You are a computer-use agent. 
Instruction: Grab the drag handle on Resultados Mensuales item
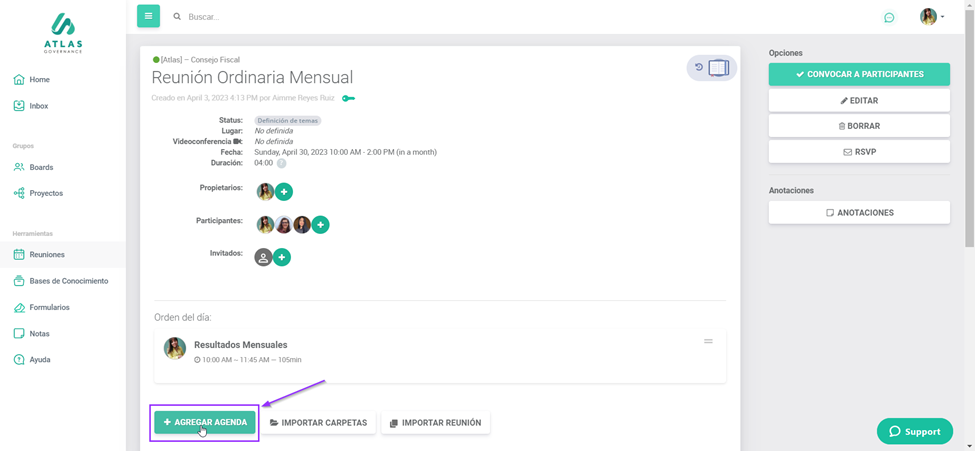708,342
